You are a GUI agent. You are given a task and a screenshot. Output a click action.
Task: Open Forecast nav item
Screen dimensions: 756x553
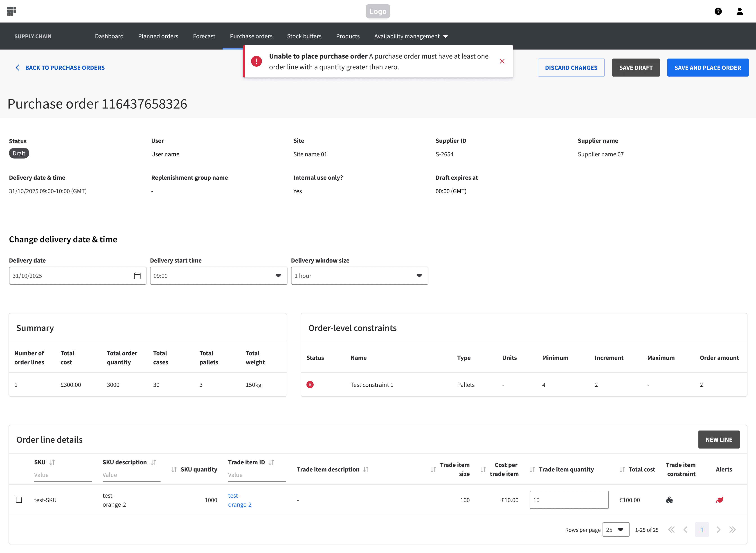(204, 36)
